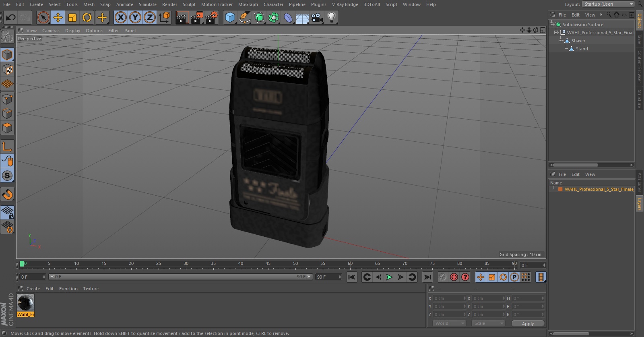
Task: Render the current view with clapperboard
Action: pos(182,17)
